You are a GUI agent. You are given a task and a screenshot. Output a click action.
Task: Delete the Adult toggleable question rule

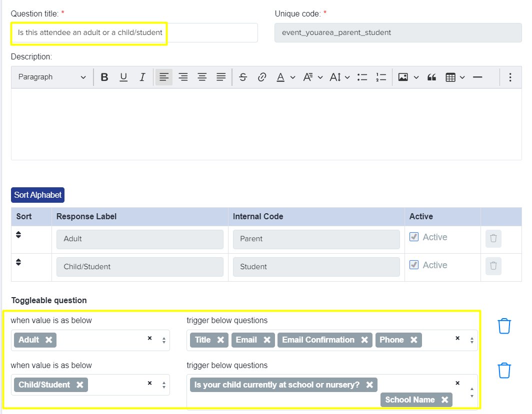[504, 326]
